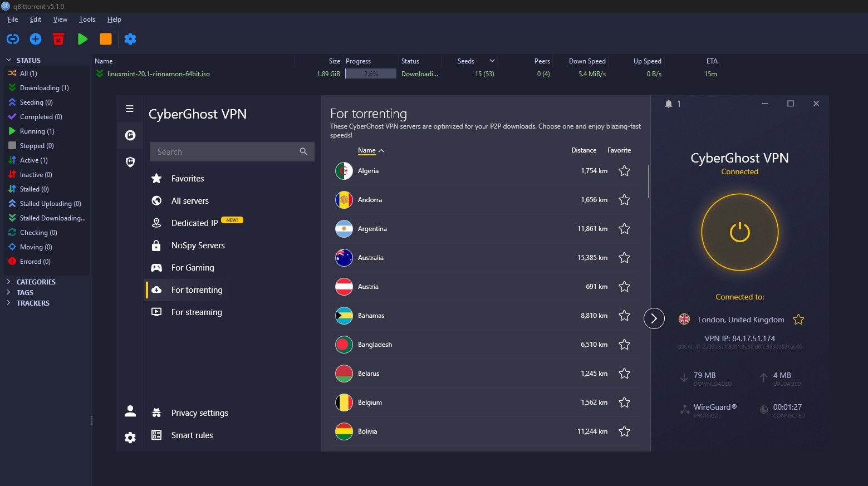
Task: Select the Austria server row
Action: pyautogui.click(x=486, y=287)
